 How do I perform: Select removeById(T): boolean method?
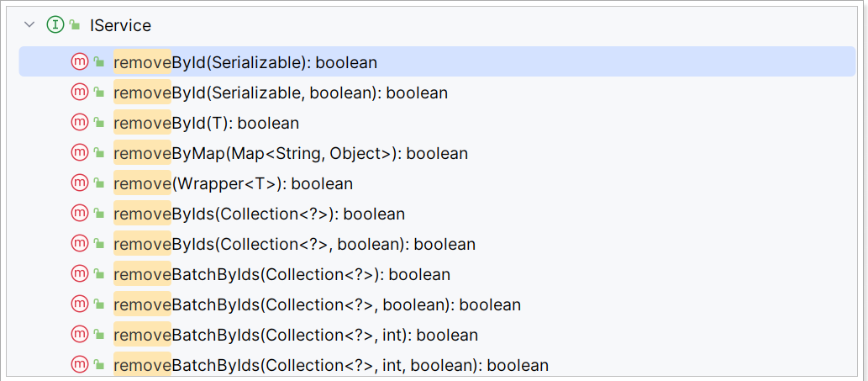(x=207, y=123)
